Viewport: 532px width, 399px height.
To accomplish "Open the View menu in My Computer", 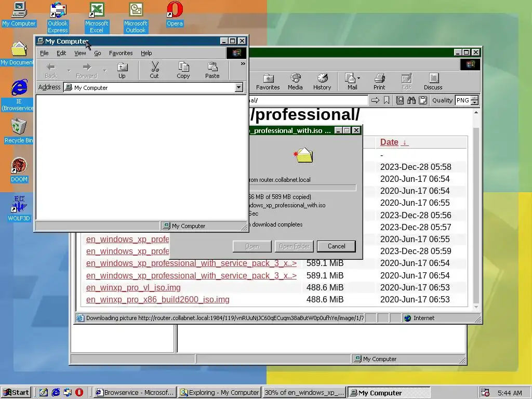I will (x=80, y=54).
